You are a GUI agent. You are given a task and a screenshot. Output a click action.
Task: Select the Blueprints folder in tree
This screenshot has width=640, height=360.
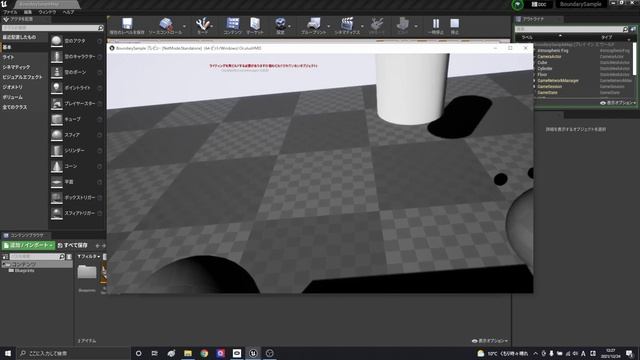click(24, 271)
